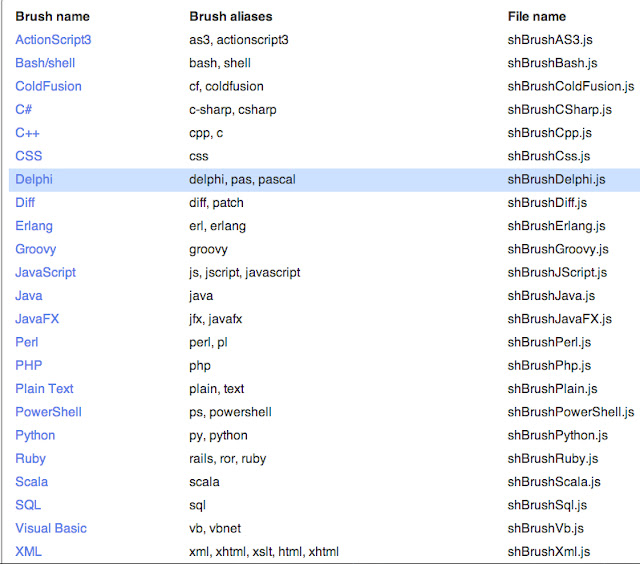This screenshot has height=564, width=640.
Task: Open the Groovy brush link
Action: coord(36,249)
